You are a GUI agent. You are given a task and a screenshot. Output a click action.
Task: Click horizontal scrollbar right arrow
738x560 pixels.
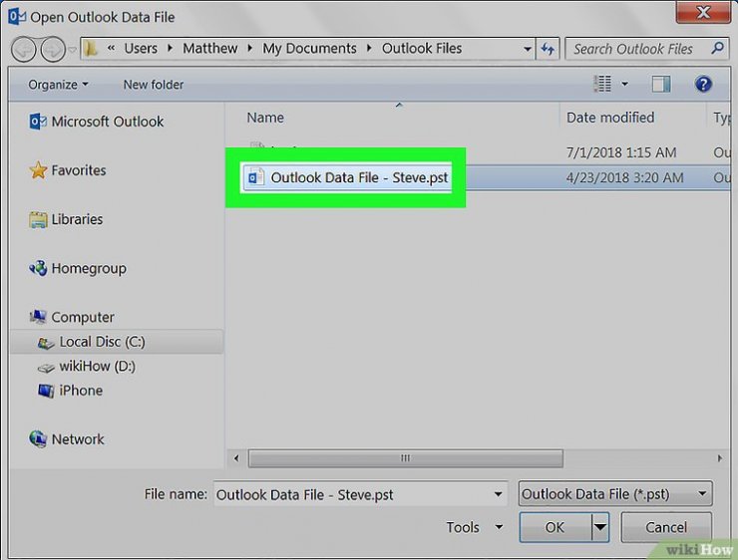719,458
